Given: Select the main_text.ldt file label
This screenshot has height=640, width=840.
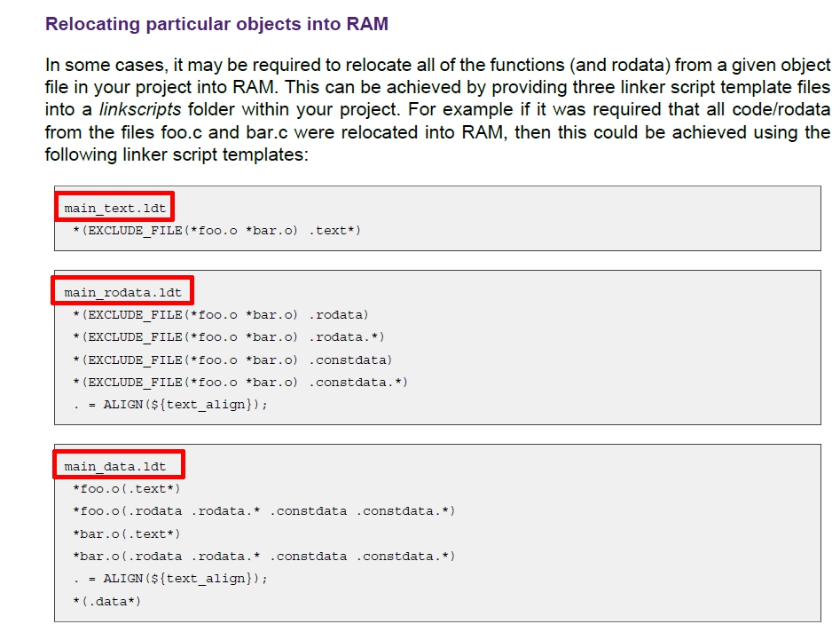Looking at the screenshot, I should tap(114, 209).
